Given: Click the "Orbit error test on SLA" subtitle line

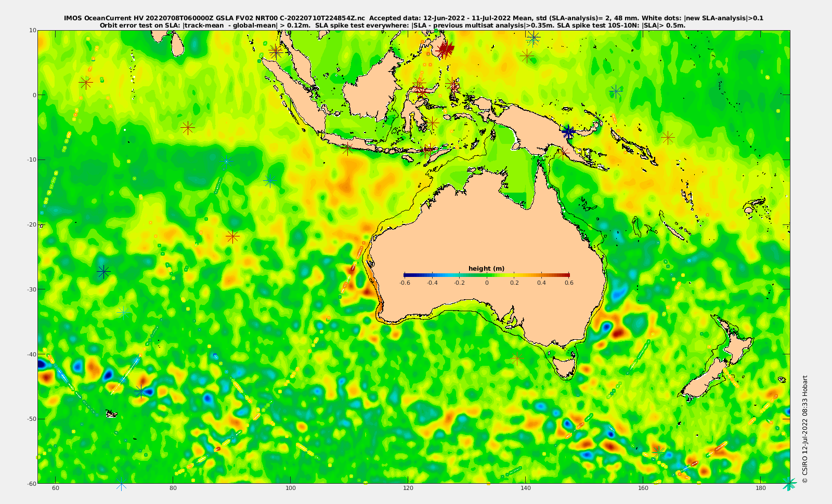Looking at the screenshot, I should (x=393, y=25).
